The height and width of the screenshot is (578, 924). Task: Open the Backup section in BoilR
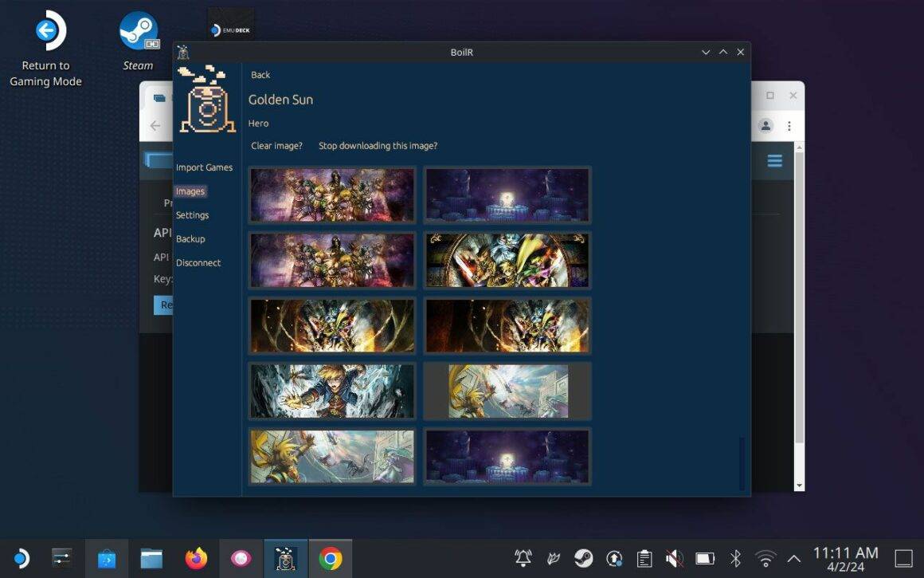pos(190,239)
